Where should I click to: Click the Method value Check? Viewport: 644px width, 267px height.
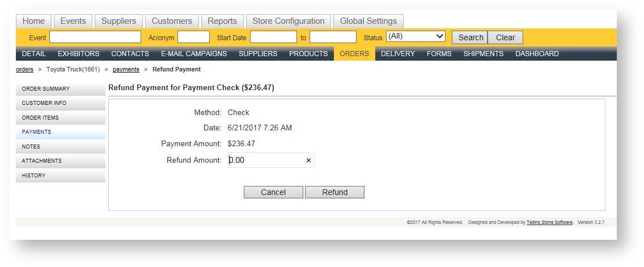point(239,113)
